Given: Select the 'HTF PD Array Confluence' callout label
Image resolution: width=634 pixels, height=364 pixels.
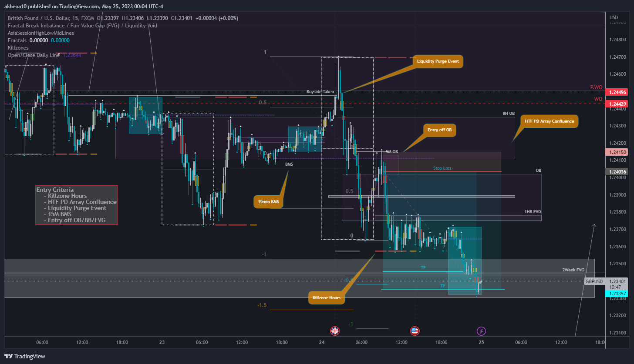Looking at the screenshot, I should [549, 121].
